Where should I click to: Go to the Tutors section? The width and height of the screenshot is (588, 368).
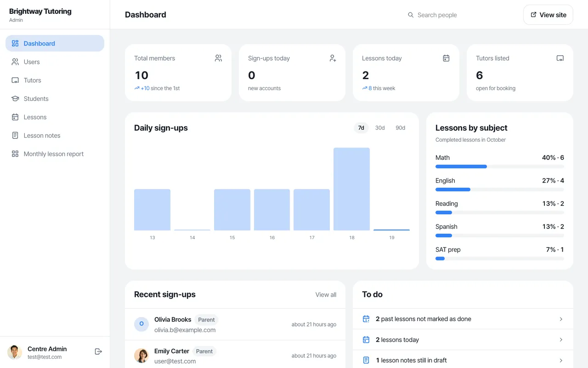(x=55, y=80)
